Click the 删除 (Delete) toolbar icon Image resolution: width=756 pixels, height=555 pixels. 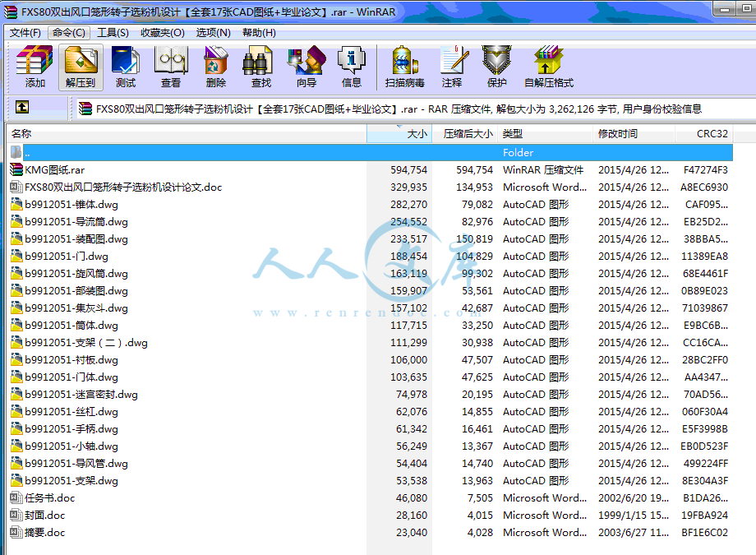click(x=215, y=67)
